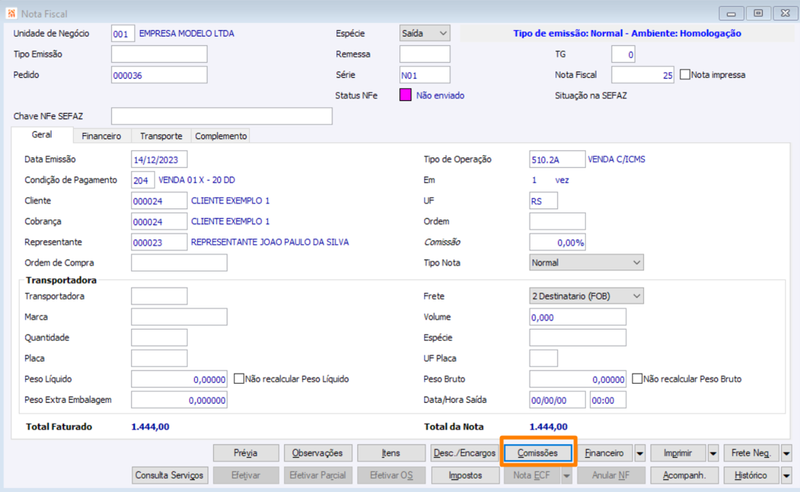Open the Impostos button
Screen dimensions: 800x492
coord(465,476)
